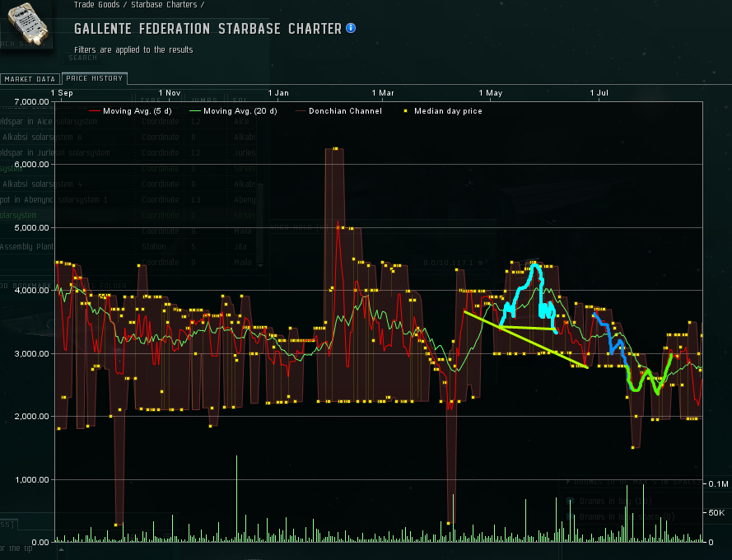Switch to the Market Data tab
This screenshot has width=732, height=560.
[x=30, y=79]
